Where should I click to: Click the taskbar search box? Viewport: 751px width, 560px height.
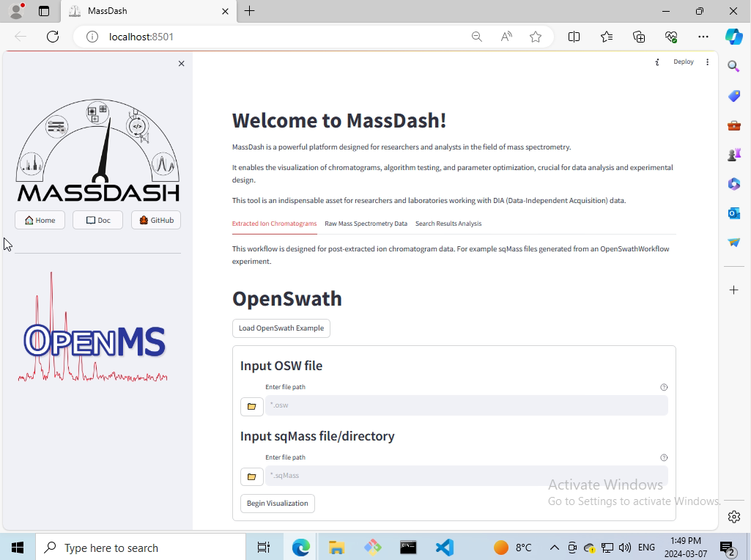tap(141, 547)
